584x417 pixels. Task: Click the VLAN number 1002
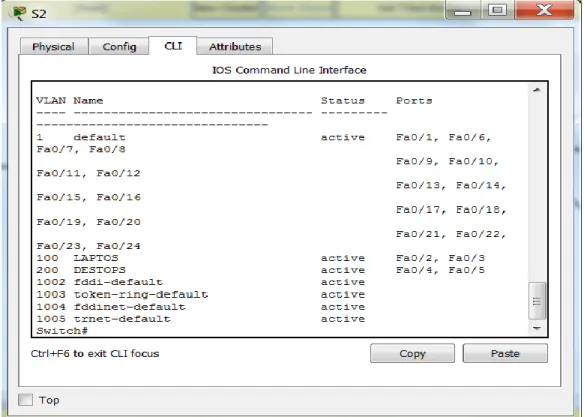(51, 282)
